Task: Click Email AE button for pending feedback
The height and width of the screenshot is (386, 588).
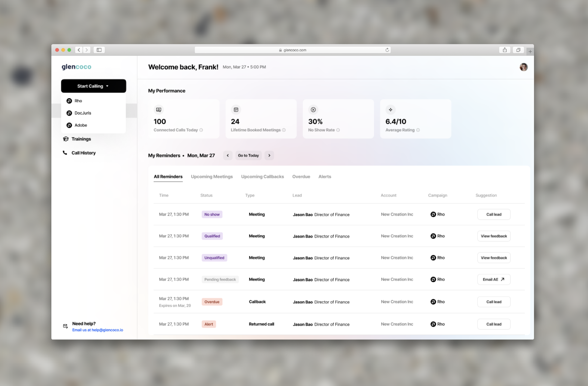Action: click(493, 279)
